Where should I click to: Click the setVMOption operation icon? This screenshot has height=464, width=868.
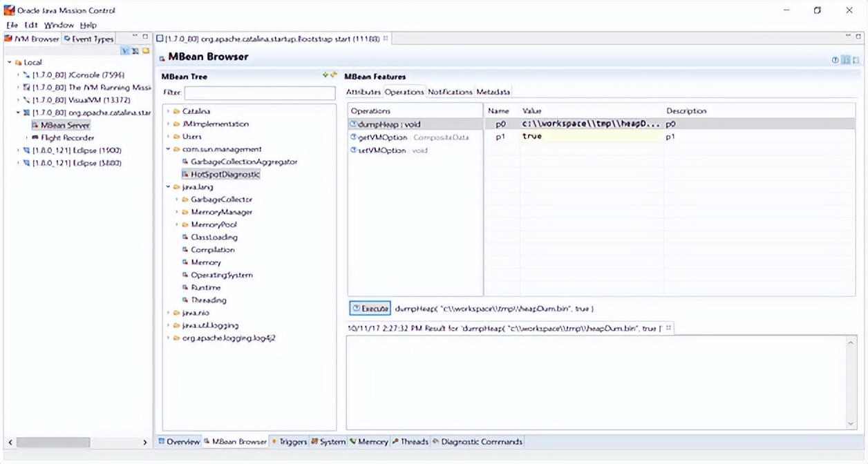354,150
